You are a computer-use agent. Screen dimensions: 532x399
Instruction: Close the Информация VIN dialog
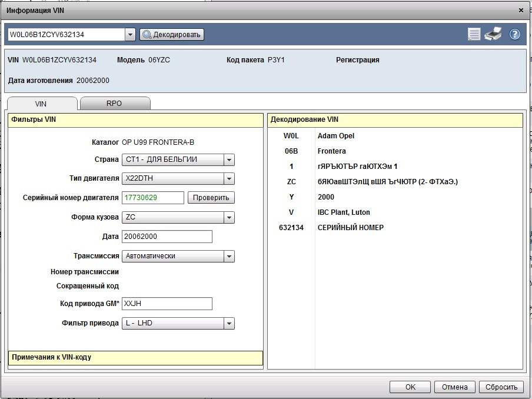[521, 11]
